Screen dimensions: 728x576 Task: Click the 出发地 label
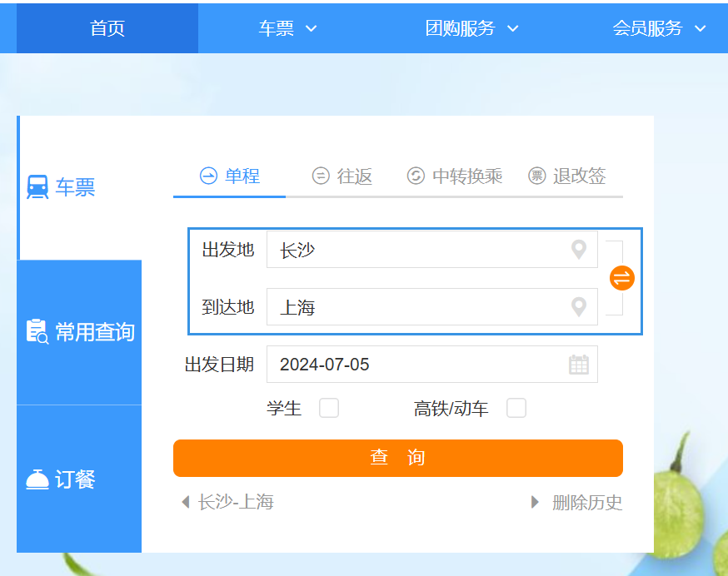(x=228, y=250)
